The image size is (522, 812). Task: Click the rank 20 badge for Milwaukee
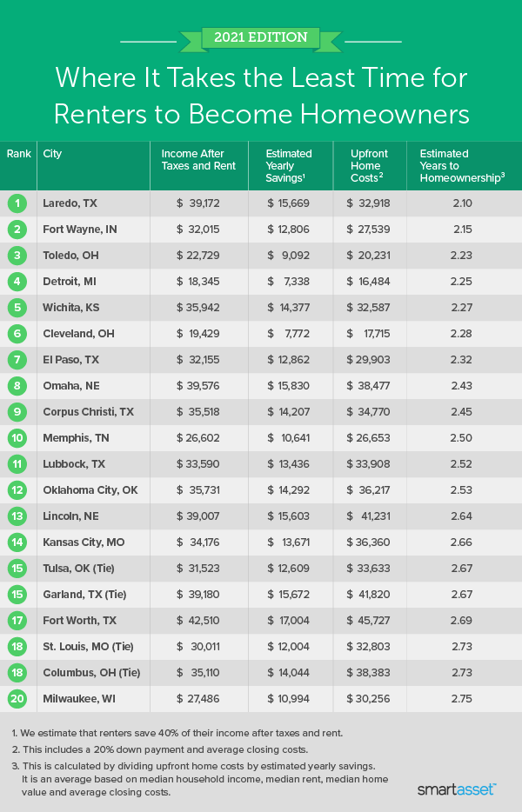[17, 698]
